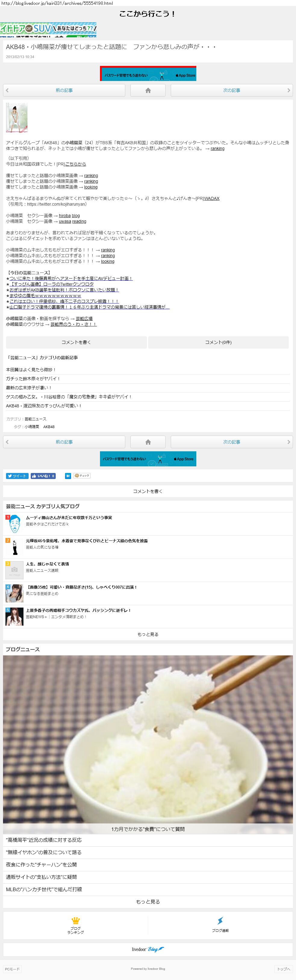Go to previous article via top 前の記事

pyautogui.click(x=64, y=90)
